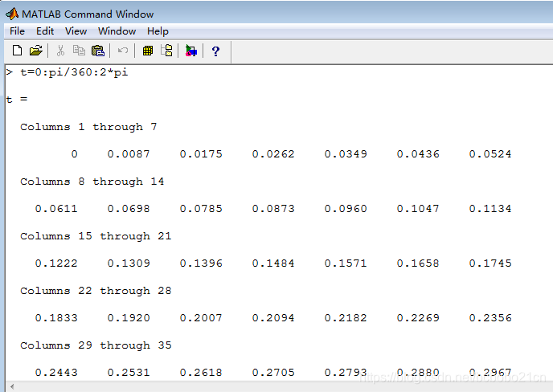The width and height of the screenshot is (553, 392).
Task: Click the first column value 0
Action: (x=74, y=154)
